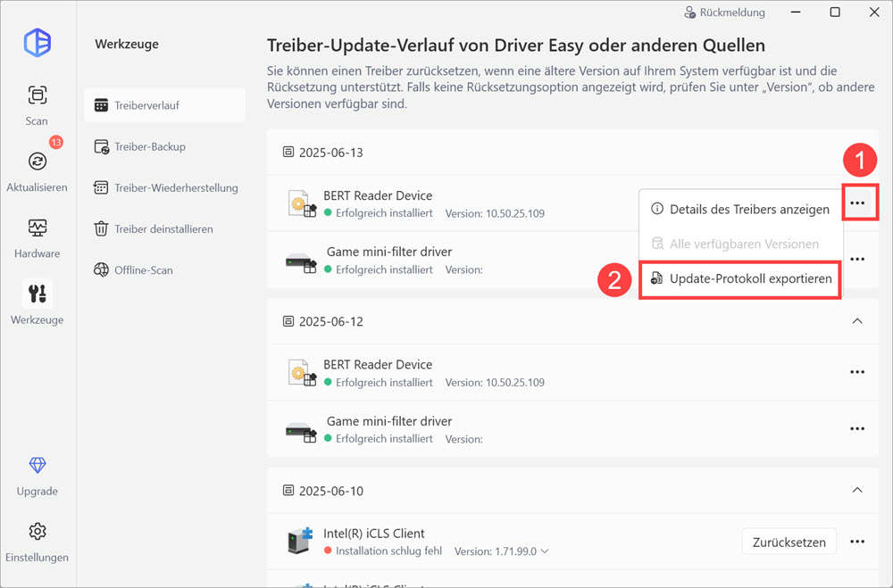Click the Intel(R) iCLS Client device icon
Viewport: 893px width, 588px height.
point(300,542)
